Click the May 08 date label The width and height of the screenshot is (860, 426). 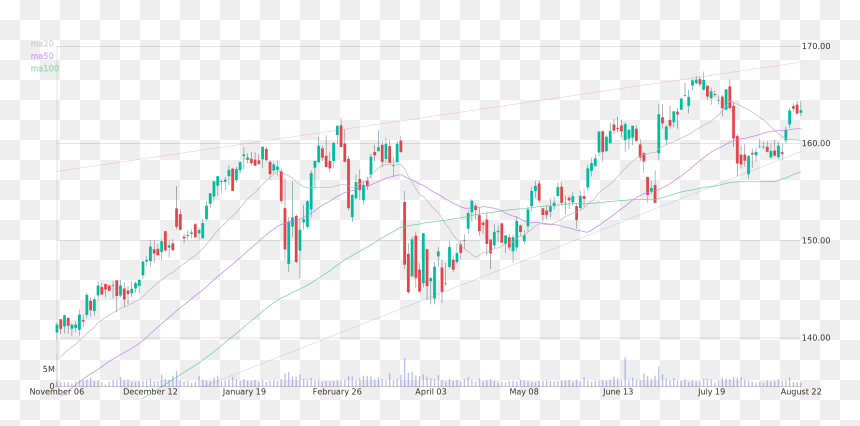(525, 392)
